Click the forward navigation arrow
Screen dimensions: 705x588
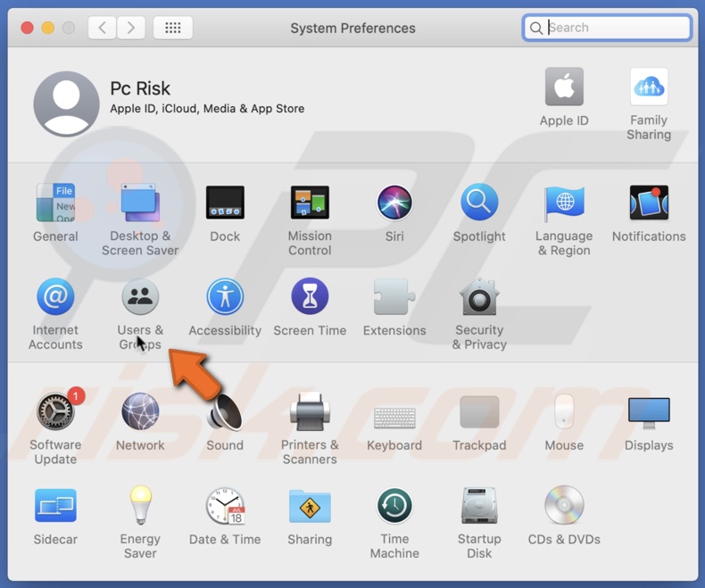pos(131,28)
